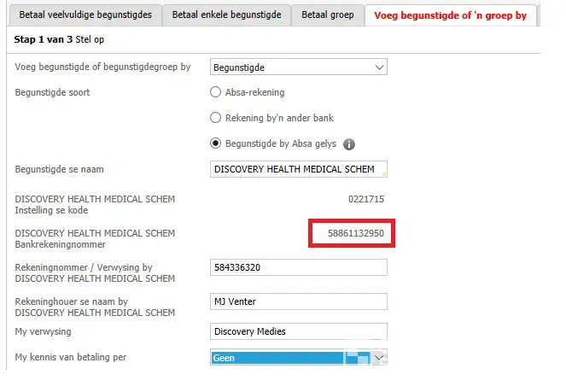
Task: Click the Rekeningnommer / Verwysing field
Action: coord(299,267)
